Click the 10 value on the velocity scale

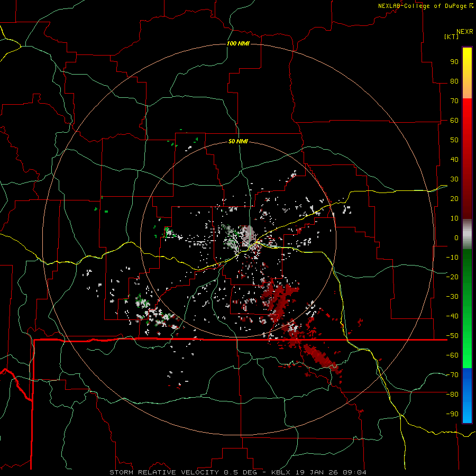coord(454,218)
